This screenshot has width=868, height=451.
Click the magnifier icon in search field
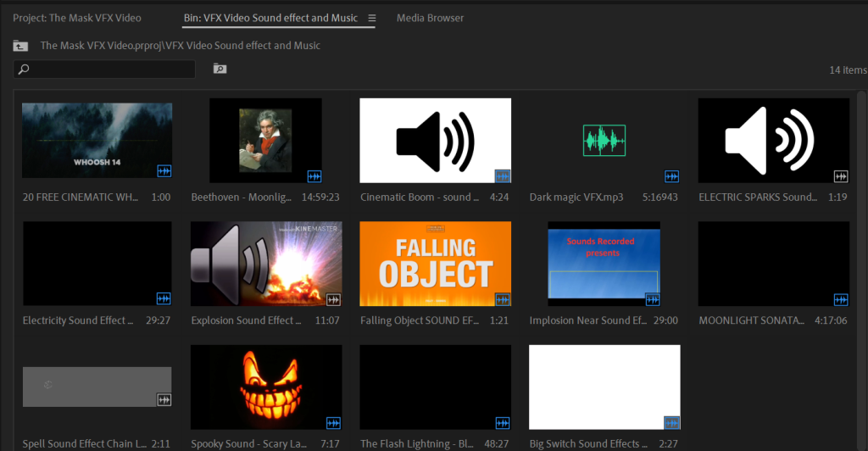point(24,70)
